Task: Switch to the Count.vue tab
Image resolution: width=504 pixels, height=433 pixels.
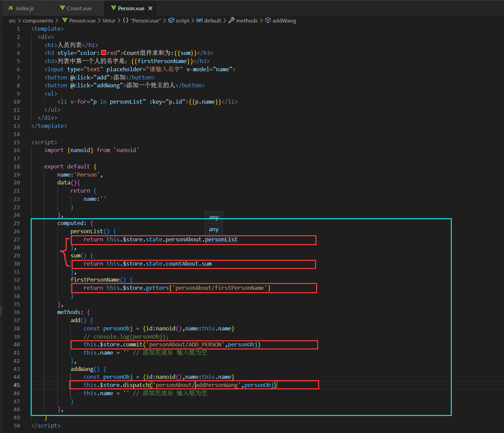Action: [x=79, y=8]
